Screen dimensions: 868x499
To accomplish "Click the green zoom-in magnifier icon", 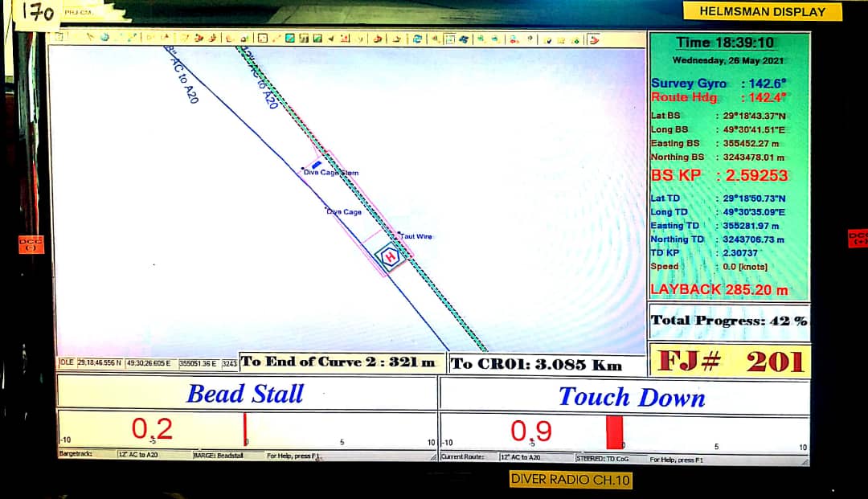I will (x=480, y=38).
